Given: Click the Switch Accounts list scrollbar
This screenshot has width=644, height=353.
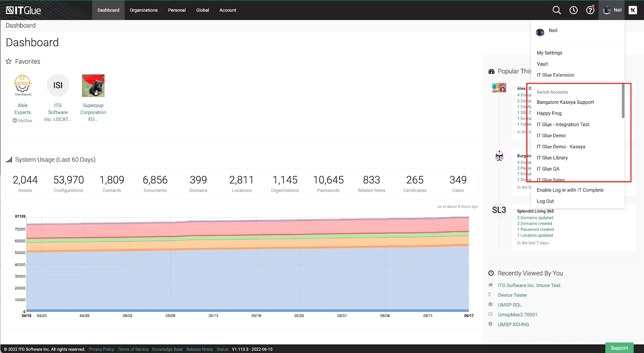Looking at the screenshot, I should point(623,101).
